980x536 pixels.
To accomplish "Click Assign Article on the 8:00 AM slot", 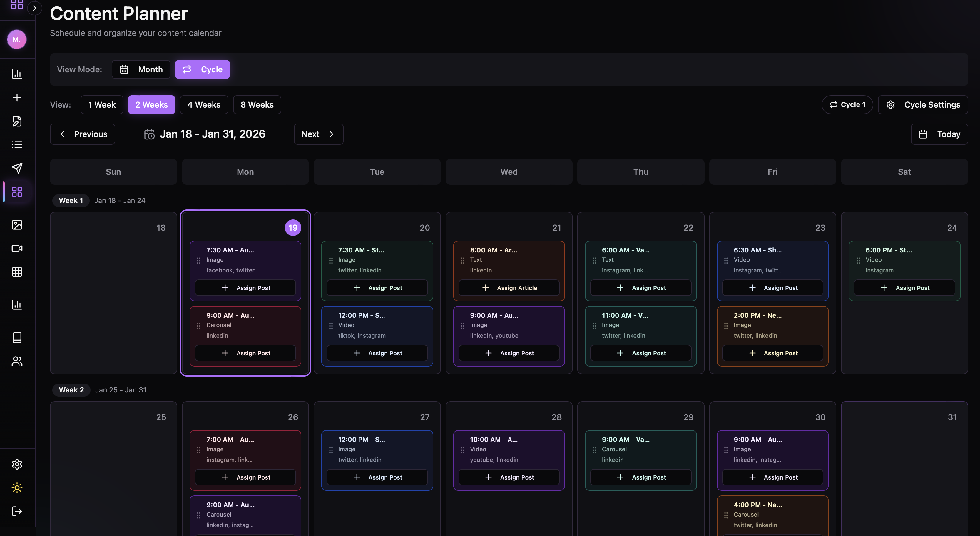I will [x=509, y=288].
